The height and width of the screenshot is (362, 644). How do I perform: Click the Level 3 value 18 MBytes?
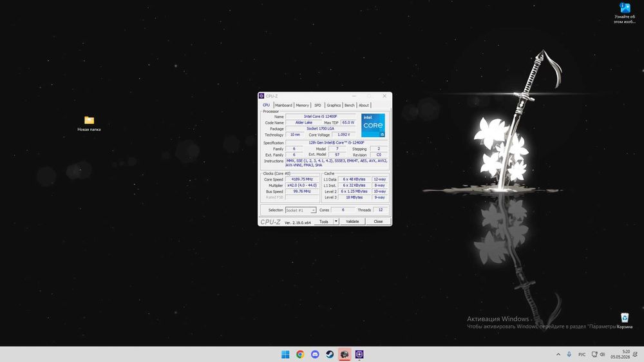(x=354, y=198)
